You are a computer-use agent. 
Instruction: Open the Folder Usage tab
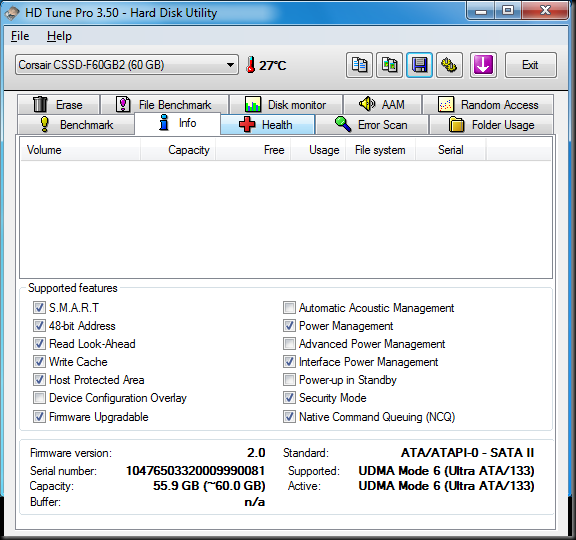[x=492, y=125]
